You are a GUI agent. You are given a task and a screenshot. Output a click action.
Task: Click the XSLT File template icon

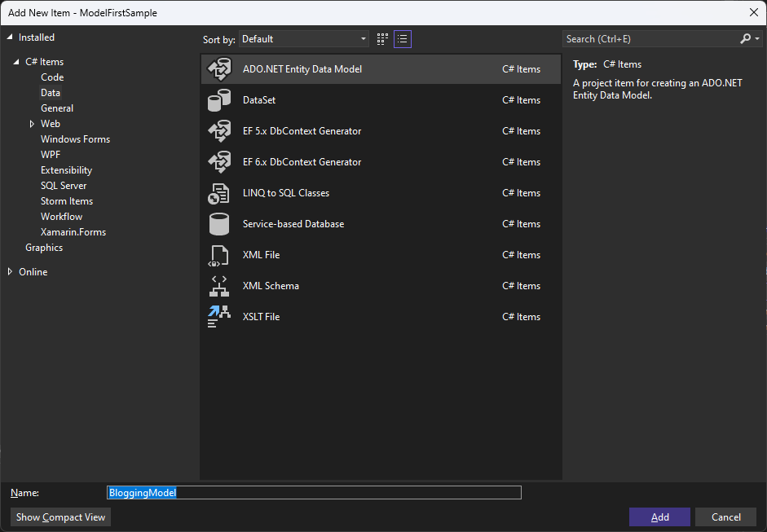pos(219,317)
